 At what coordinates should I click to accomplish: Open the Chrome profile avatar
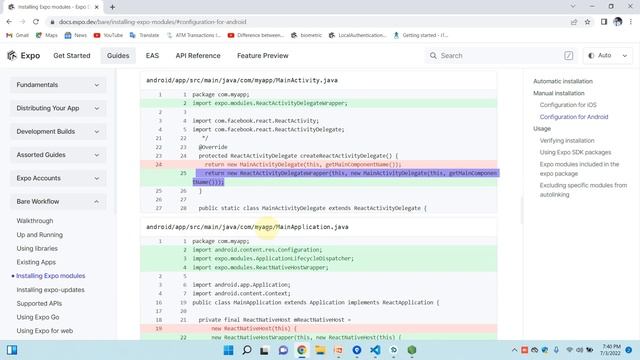click(x=618, y=22)
